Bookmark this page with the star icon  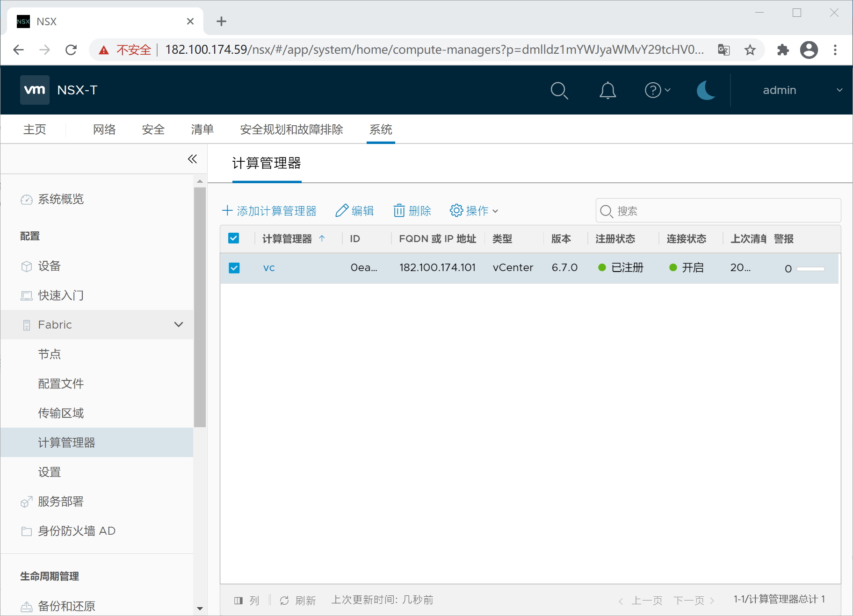[x=750, y=50]
